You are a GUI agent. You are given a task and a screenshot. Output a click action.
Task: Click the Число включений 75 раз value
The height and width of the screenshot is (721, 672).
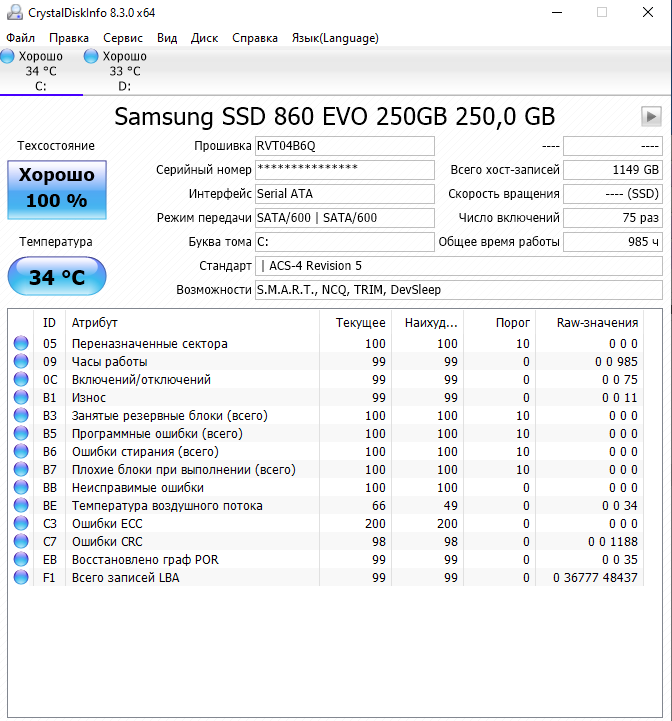tap(613, 217)
